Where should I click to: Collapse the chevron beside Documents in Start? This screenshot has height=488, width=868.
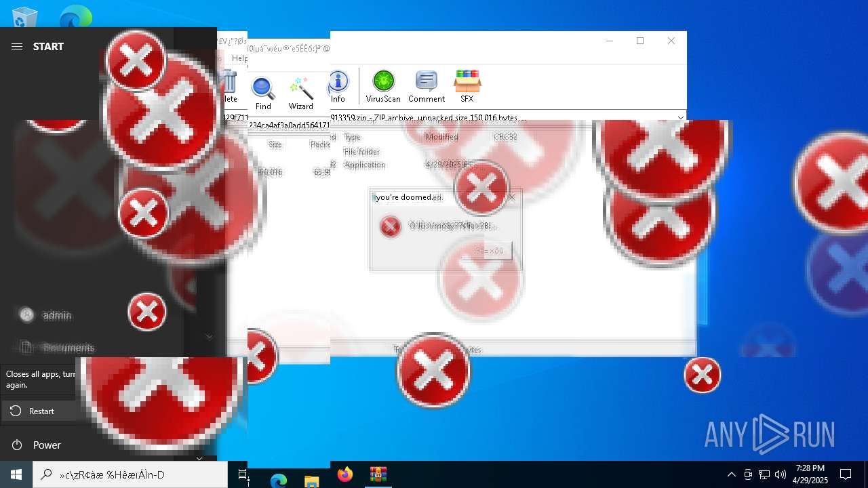209,336
